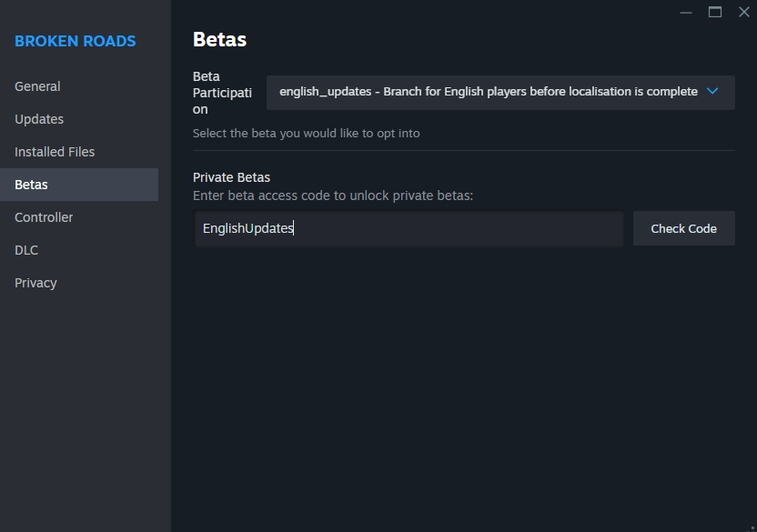Click the BROKEN ROADS game title

pyautogui.click(x=76, y=42)
